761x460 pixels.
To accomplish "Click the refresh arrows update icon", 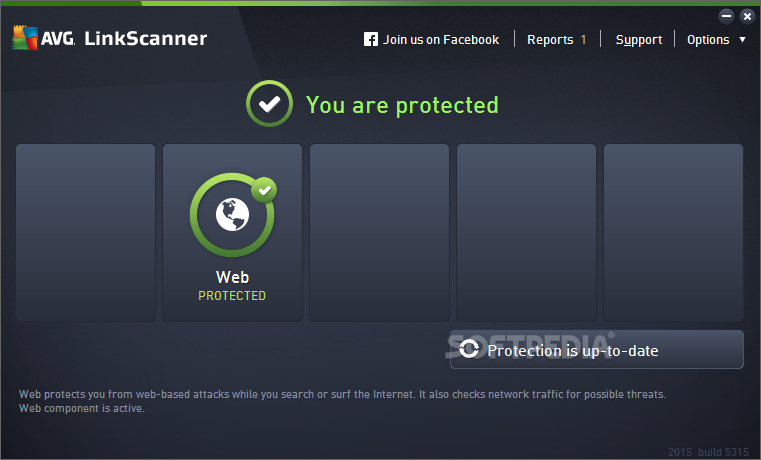I will tap(469, 349).
